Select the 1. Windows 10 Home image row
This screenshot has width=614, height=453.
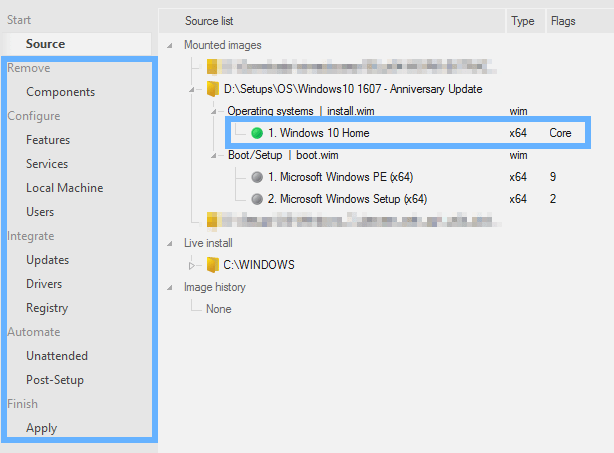point(408,133)
